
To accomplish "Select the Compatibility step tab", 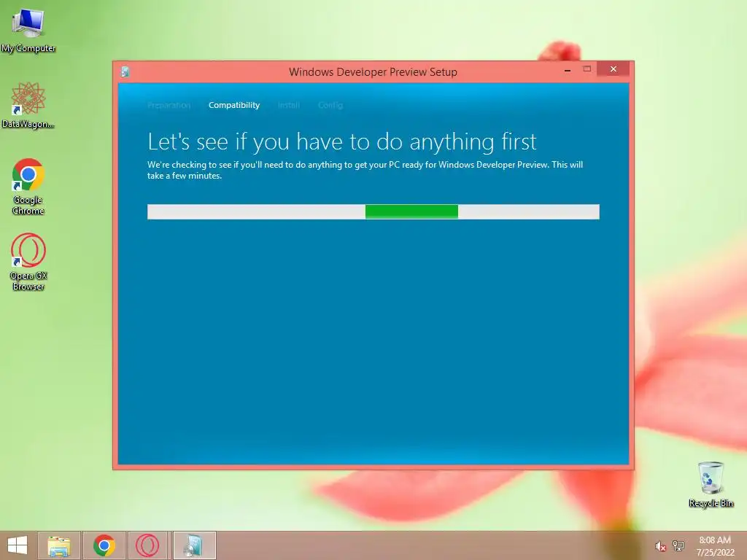I will (x=234, y=105).
